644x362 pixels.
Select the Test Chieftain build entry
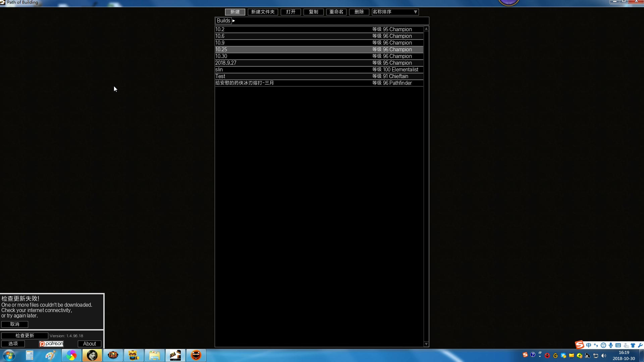pyautogui.click(x=319, y=76)
